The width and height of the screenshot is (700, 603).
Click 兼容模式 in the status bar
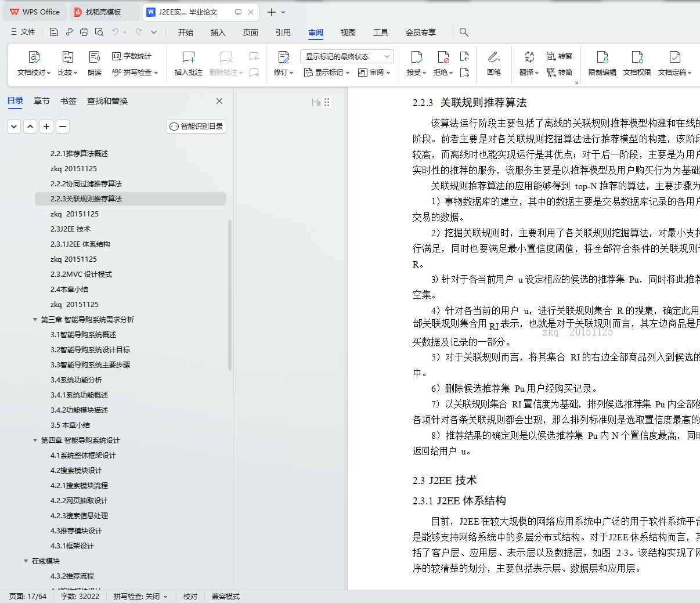tap(226, 597)
